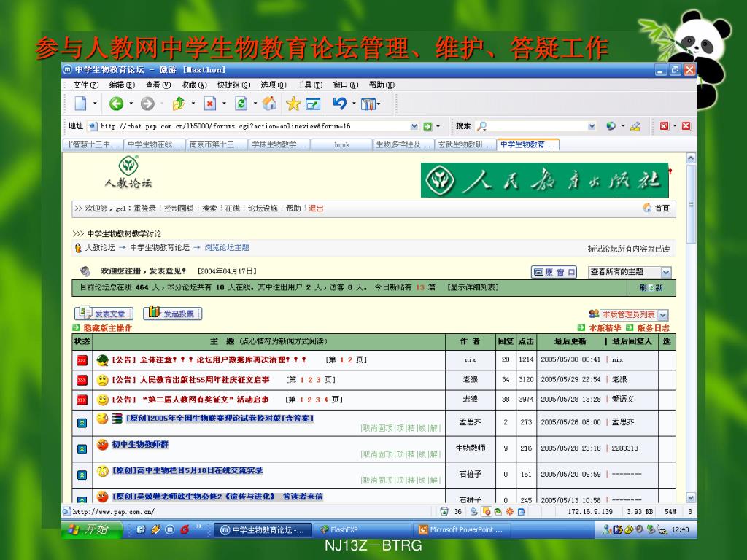This screenshot has height=560, width=747.
Task: Click the blue Undo arrow toolbar icon
Action: (340, 104)
